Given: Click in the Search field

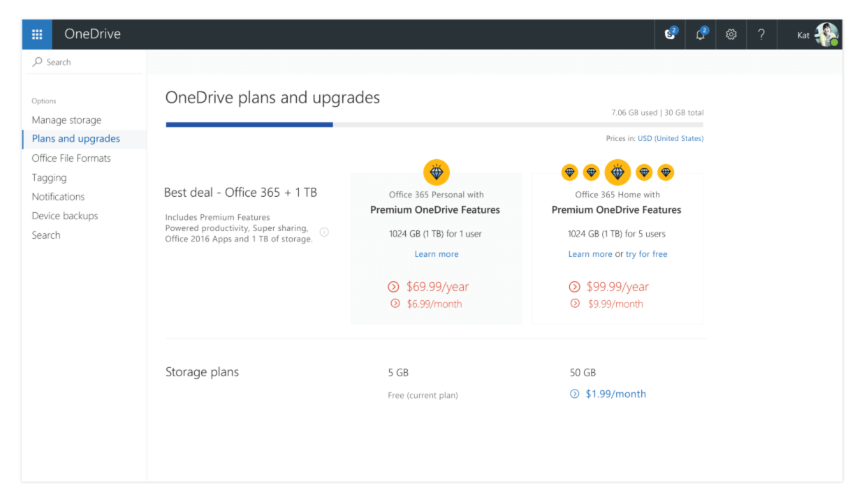Looking at the screenshot, I should tap(85, 62).
